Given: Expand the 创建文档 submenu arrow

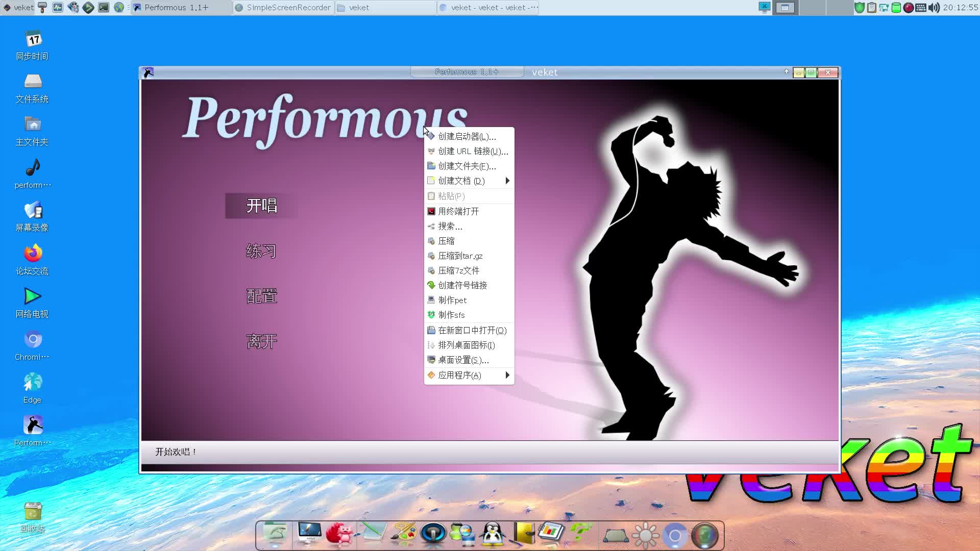Looking at the screenshot, I should pos(507,181).
